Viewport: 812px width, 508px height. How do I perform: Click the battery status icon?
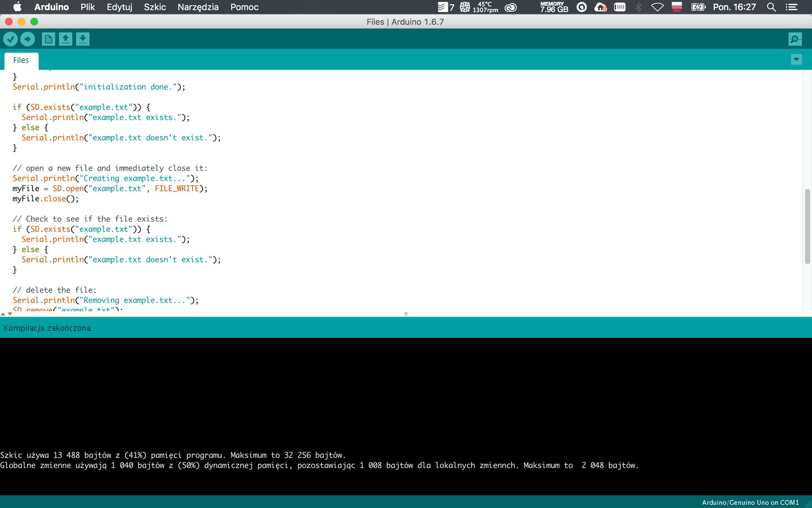point(698,7)
